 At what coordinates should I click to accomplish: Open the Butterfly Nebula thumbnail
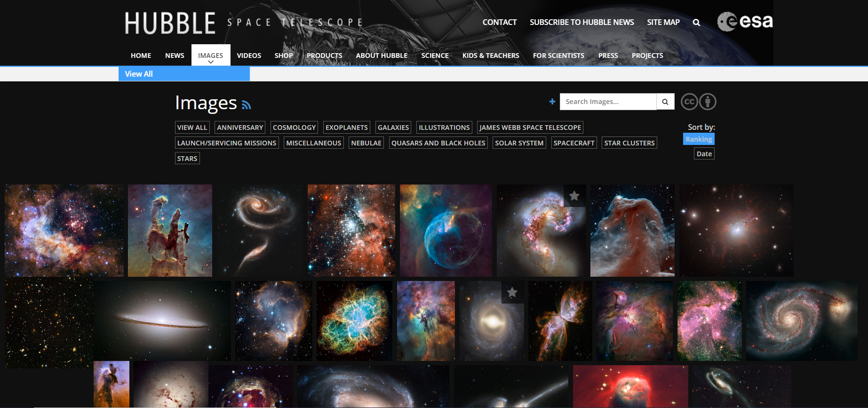(560, 321)
